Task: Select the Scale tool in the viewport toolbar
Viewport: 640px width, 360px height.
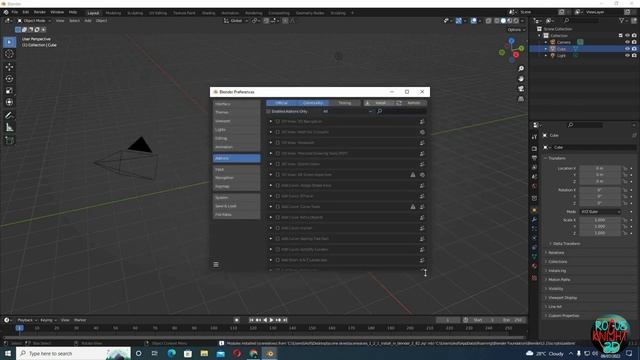Action: [x=9, y=90]
